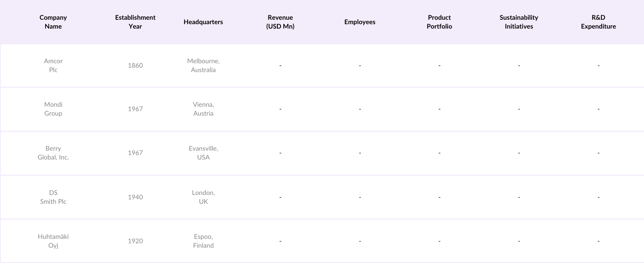Click the Product Portfolio header
Screen dimensions: 644x263
click(x=439, y=22)
